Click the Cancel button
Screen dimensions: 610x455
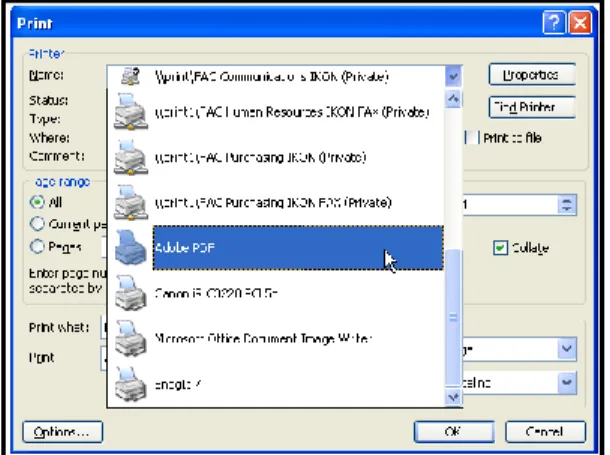pyautogui.click(x=545, y=432)
